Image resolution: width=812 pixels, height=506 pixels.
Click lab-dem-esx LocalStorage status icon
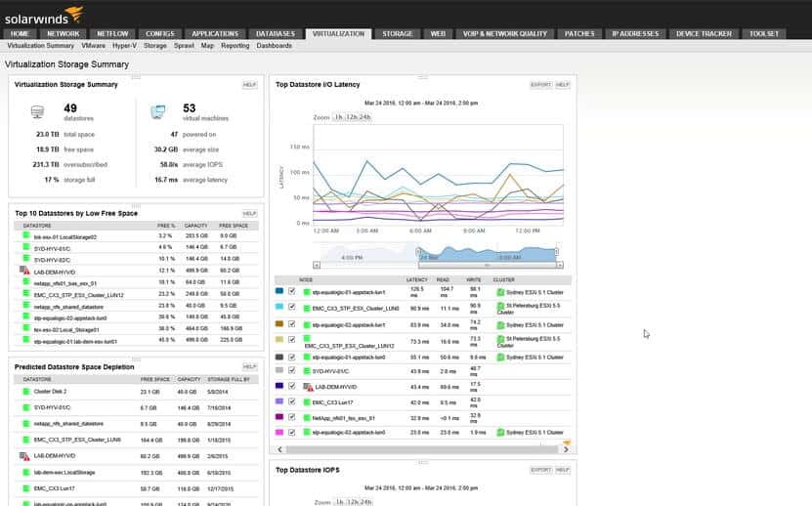(25, 473)
